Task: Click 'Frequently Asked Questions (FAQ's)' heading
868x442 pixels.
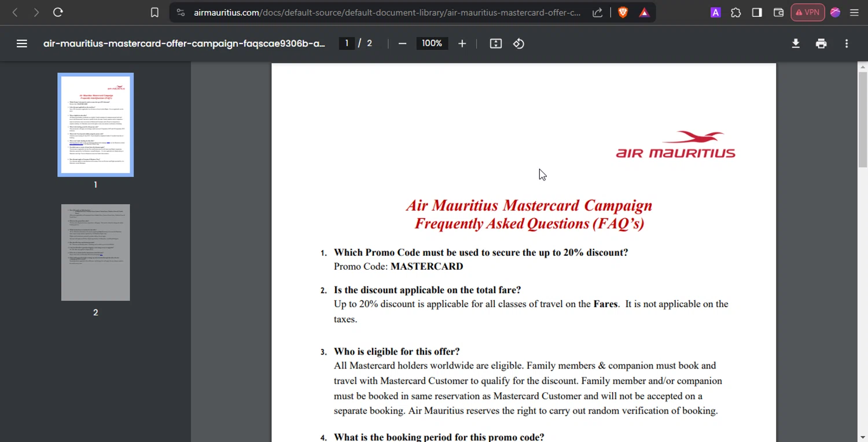Action: click(529, 223)
